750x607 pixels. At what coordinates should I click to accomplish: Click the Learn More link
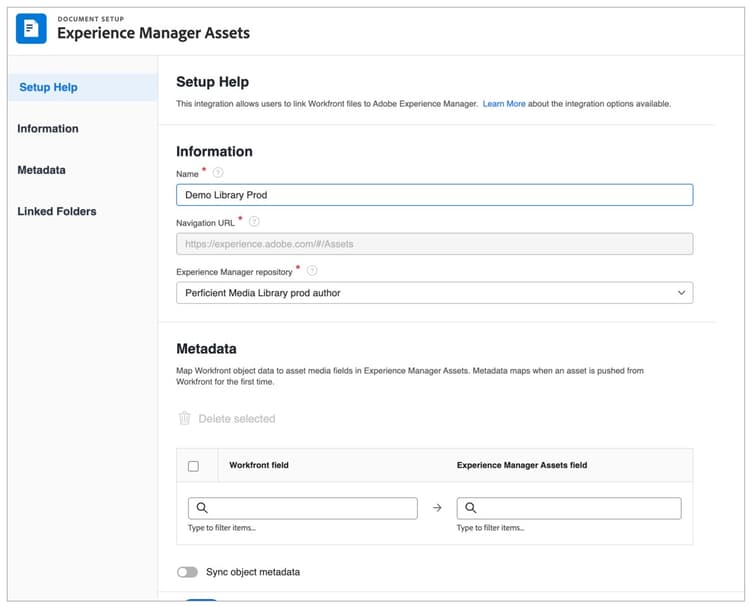(504, 104)
